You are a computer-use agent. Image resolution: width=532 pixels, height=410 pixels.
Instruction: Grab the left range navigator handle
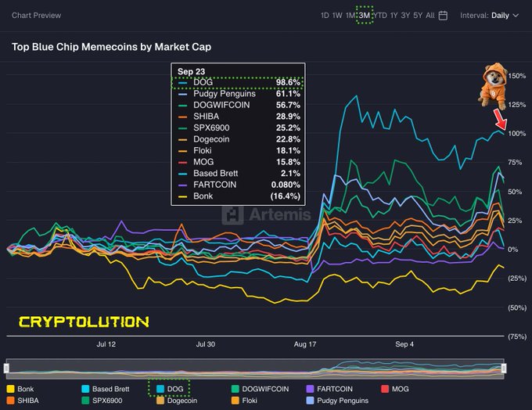click(6, 369)
